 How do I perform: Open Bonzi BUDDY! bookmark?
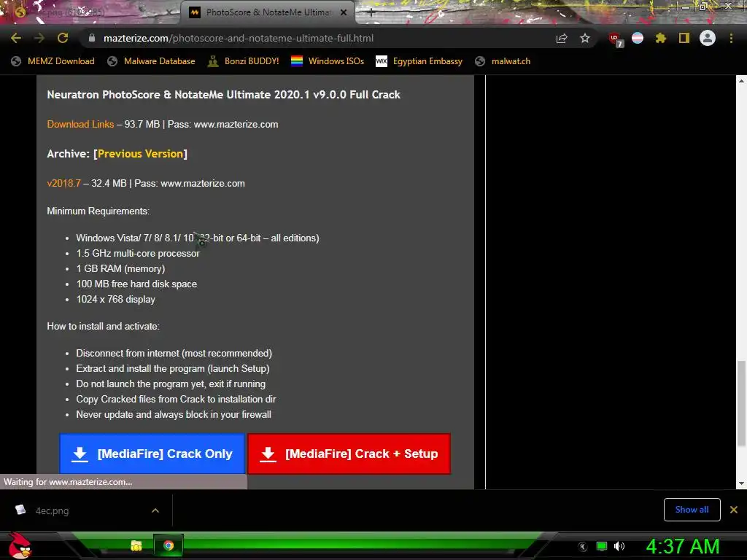pyautogui.click(x=243, y=61)
